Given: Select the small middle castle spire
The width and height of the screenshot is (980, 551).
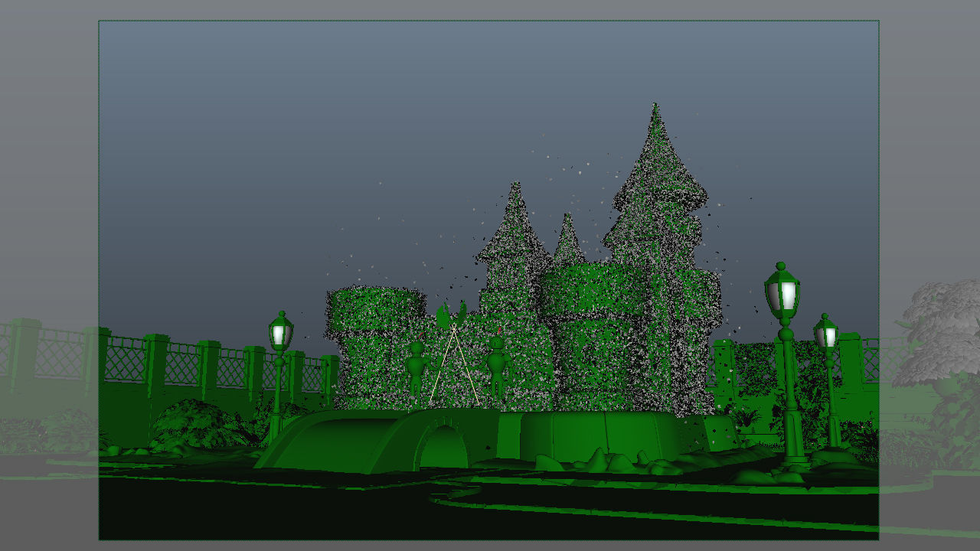Looking at the screenshot, I should [x=568, y=240].
